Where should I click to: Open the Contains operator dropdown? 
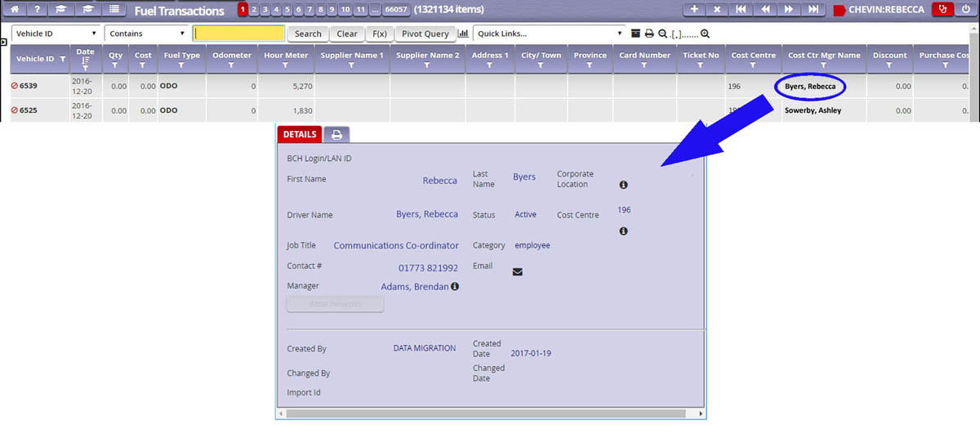click(148, 34)
